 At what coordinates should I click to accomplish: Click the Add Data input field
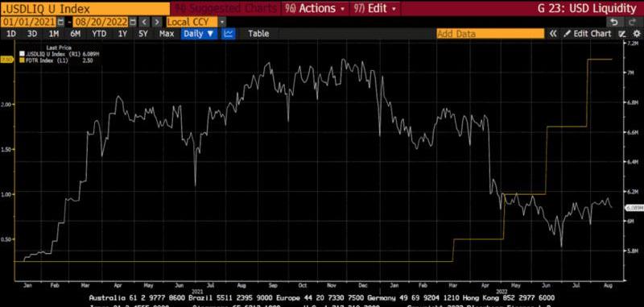[x=490, y=34]
